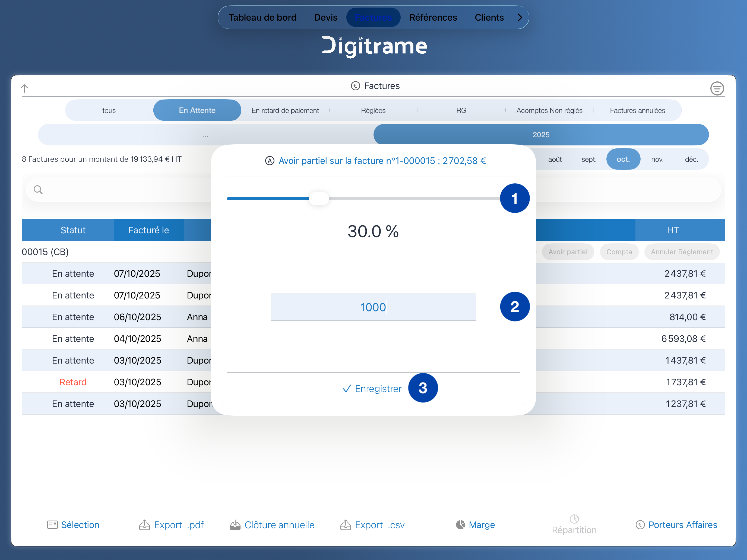The width and height of the screenshot is (747, 560).
Task: Click the percentage slider thumb
Action: (x=319, y=199)
